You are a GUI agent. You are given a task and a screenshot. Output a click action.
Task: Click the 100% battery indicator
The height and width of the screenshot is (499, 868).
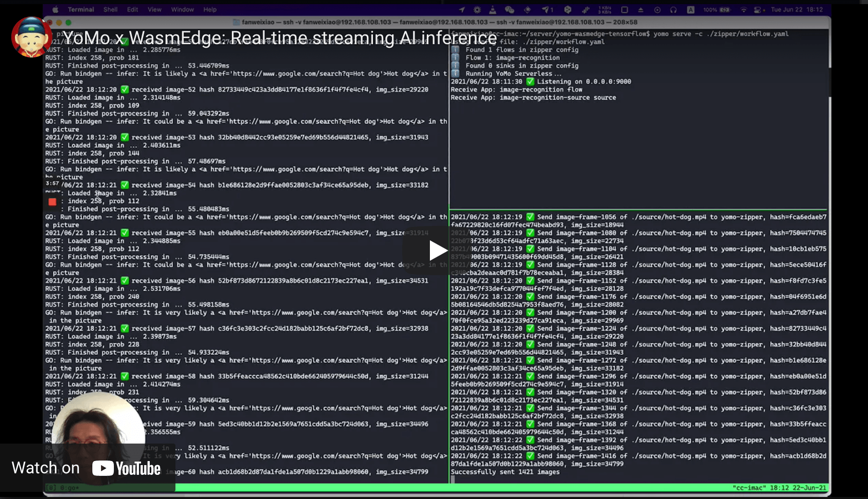[717, 9]
